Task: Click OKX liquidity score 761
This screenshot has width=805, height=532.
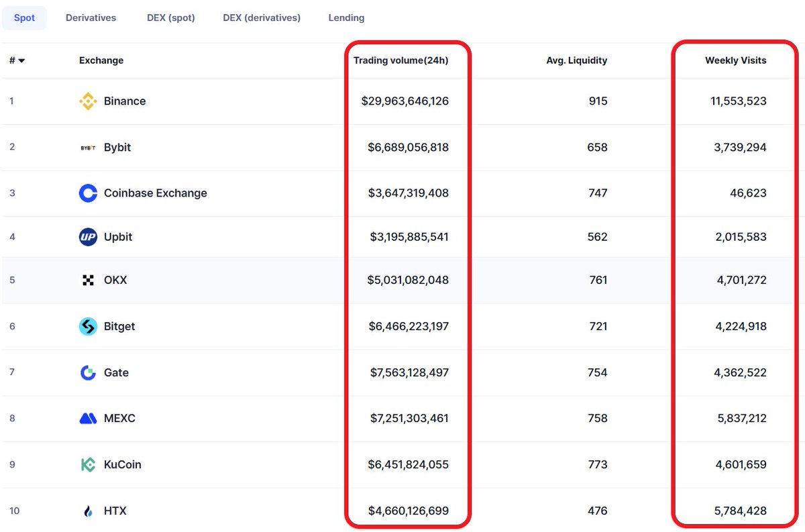Action: pyautogui.click(x=597, y=280)
